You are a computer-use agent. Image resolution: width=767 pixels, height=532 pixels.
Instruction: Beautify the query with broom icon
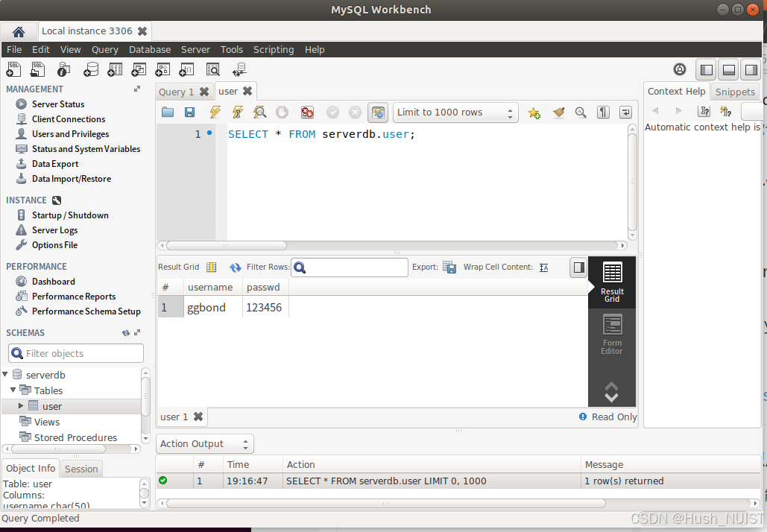558,113
